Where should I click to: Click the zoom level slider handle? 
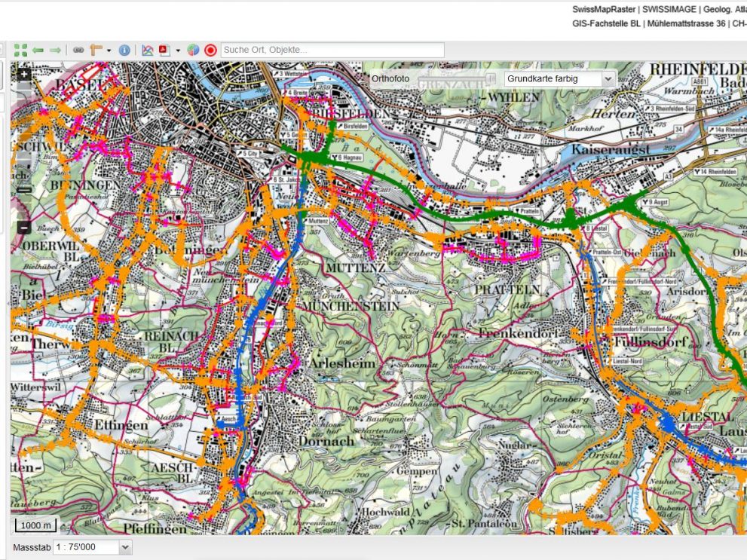click(24, 189)
